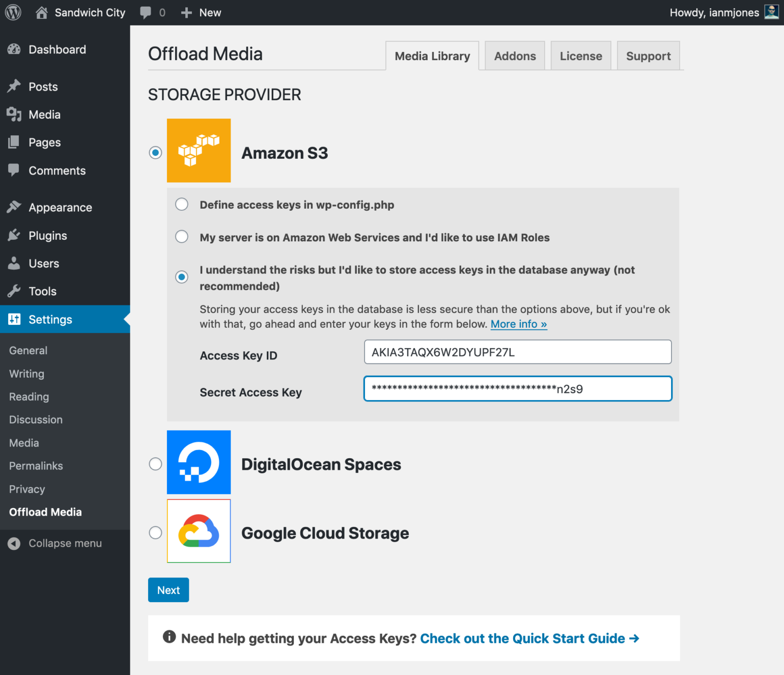Click the Appearance paintbrush icon
The image size is (784, 675).
click(x=14, y=207)
